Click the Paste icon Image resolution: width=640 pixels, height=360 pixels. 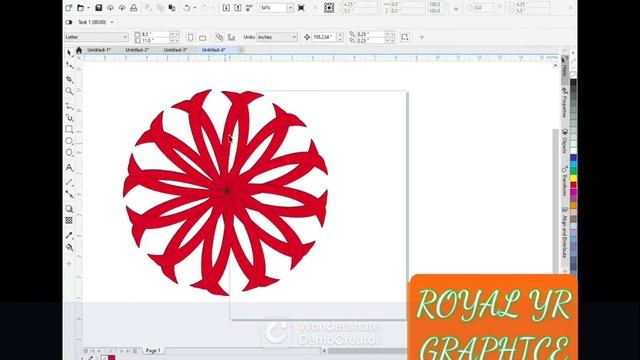pos(172,8)
